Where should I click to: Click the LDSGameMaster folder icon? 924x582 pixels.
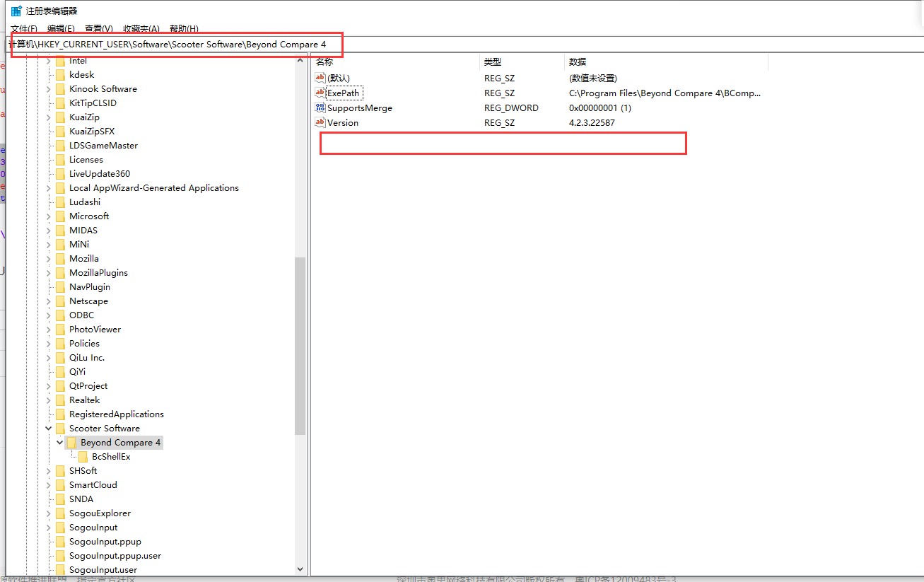[x=60, y=146]
